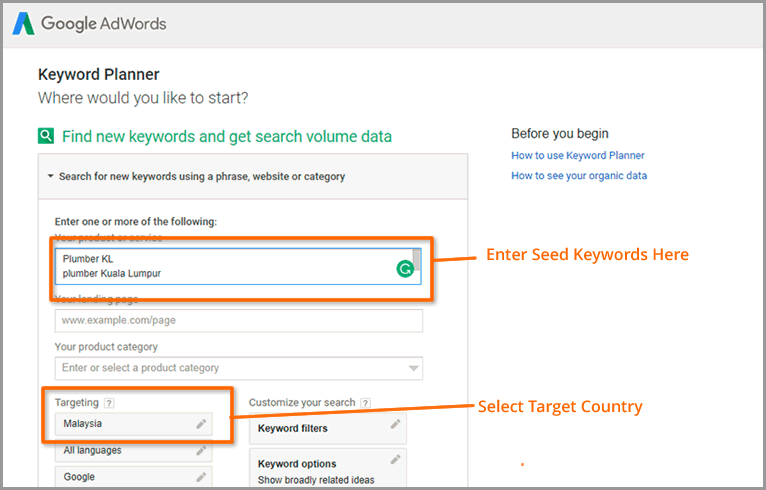This screenshot has height=490, width=766.
Task: Click the Google AdWords logo
Action: (x=89, y=24)
